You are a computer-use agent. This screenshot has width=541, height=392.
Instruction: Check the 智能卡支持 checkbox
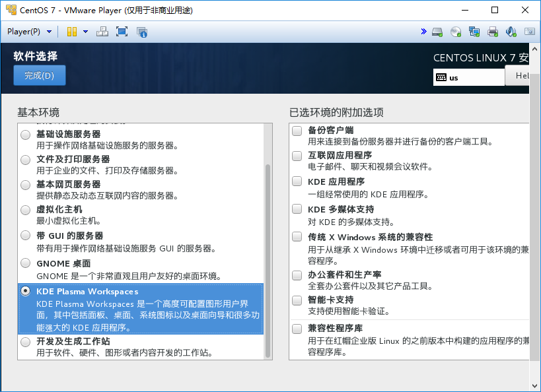(x=297, y=300)
